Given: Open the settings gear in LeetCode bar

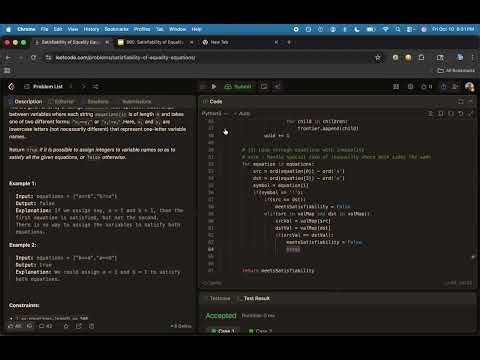Looking at the screenshot, I should point(410,87).
